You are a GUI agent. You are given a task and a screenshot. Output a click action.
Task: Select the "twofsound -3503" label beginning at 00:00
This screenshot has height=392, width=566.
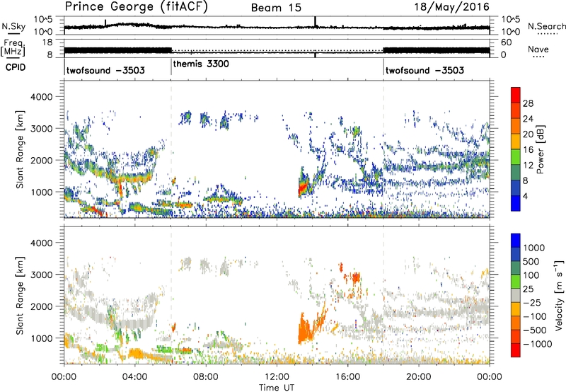coord(105,70)
